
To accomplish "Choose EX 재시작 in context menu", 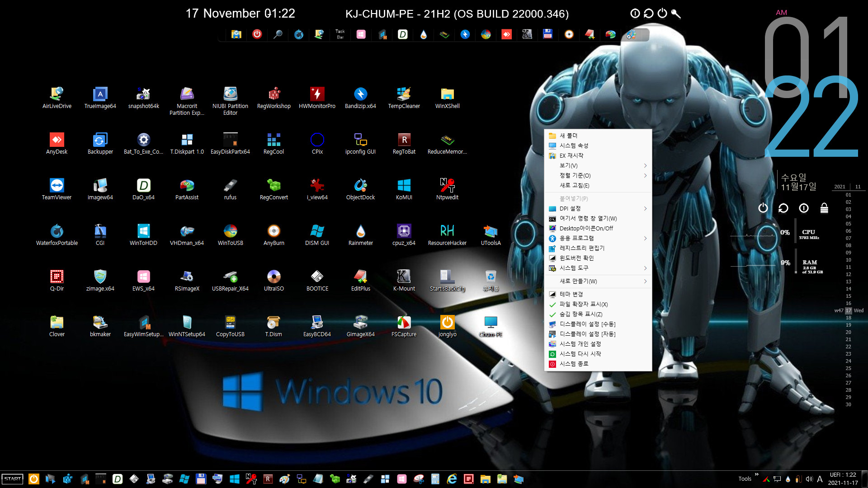I will 598,155.
